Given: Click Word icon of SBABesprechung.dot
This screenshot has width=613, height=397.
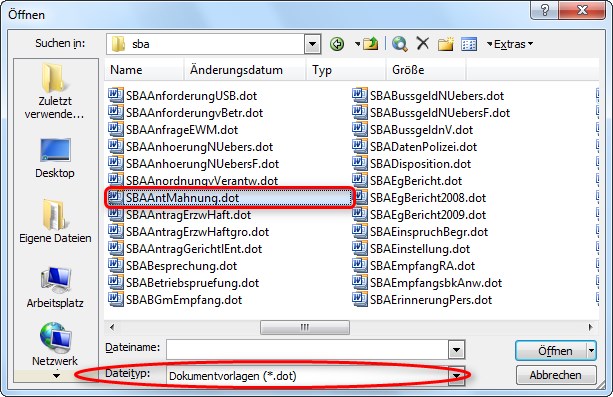Looking at the screenshot, I should tap(116, 265).
